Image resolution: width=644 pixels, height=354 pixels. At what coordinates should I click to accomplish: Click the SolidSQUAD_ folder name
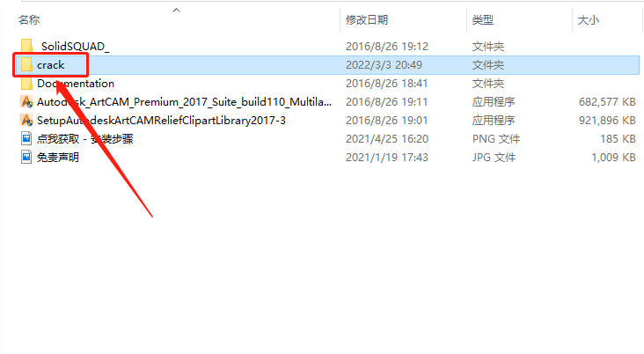point(75,46)
